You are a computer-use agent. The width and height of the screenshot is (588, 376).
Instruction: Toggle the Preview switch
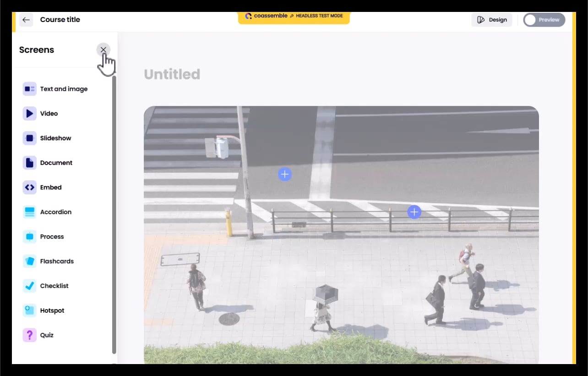pyautogui.click(x=544, y=20)
